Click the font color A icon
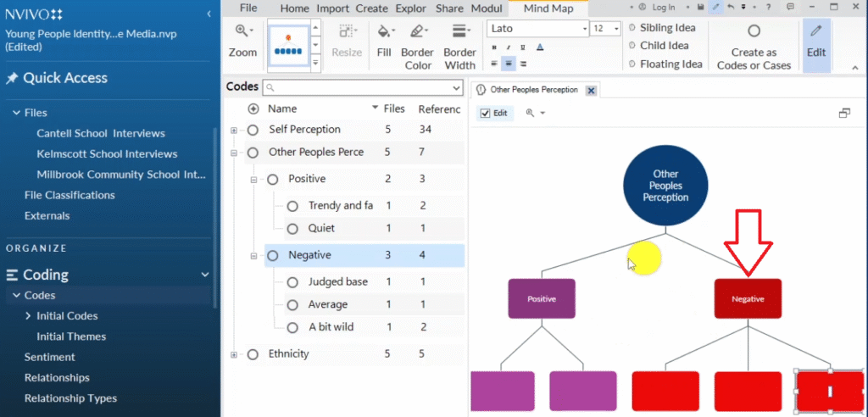 tap(540, 47)
